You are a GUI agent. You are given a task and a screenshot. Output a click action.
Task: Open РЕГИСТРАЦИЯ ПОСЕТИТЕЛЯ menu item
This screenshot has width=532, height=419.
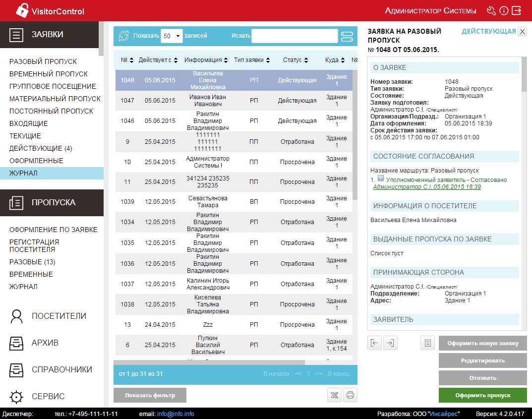pyautogui.click(x=34, y=245)
